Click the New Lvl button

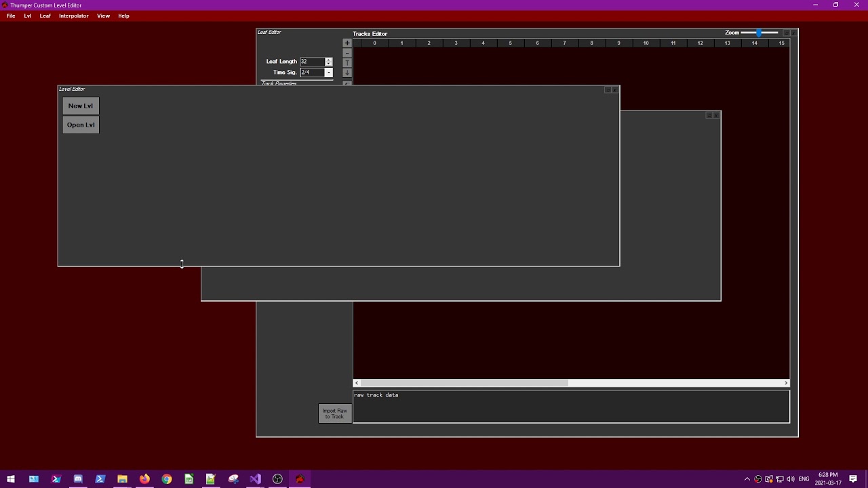click(x=81, y=106)
